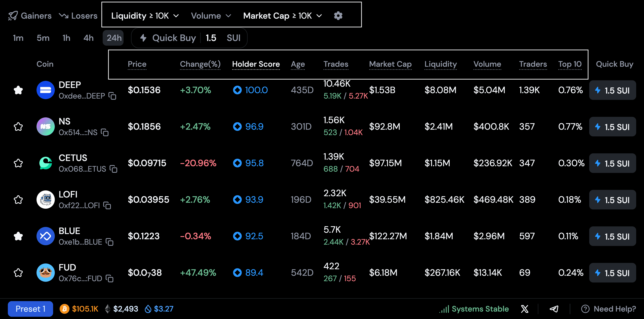Click the CETUS coin logo

click(x=45, y=163)
